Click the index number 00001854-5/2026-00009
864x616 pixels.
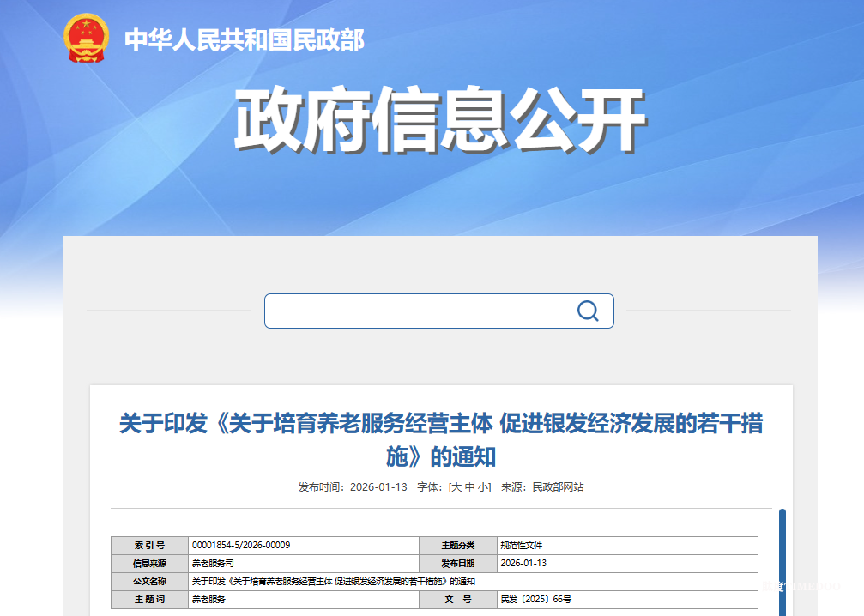coord(241,545)
